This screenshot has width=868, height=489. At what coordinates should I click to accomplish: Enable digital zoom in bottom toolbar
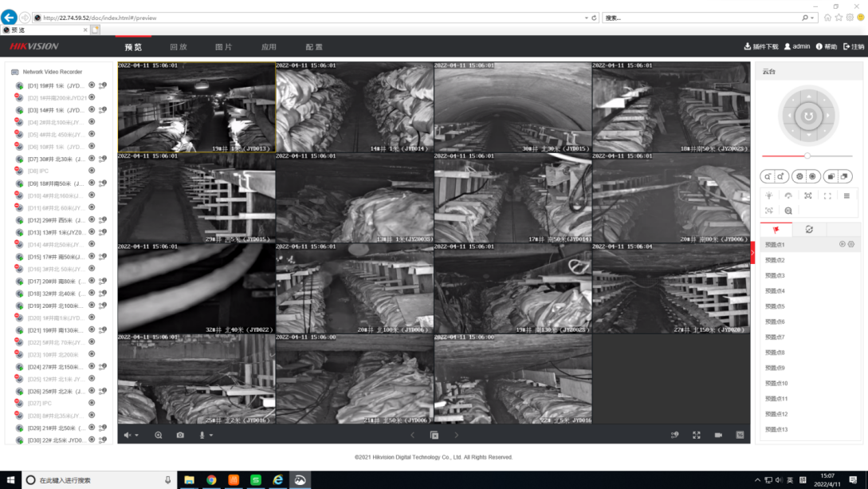click(x=159, y=436)
